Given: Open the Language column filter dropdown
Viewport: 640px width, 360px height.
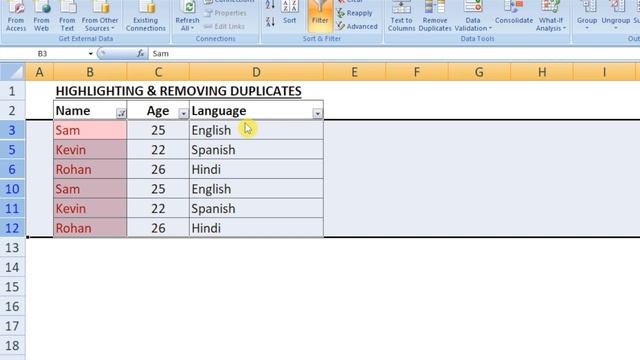Looking at the screenshot, I should point(317,113).
